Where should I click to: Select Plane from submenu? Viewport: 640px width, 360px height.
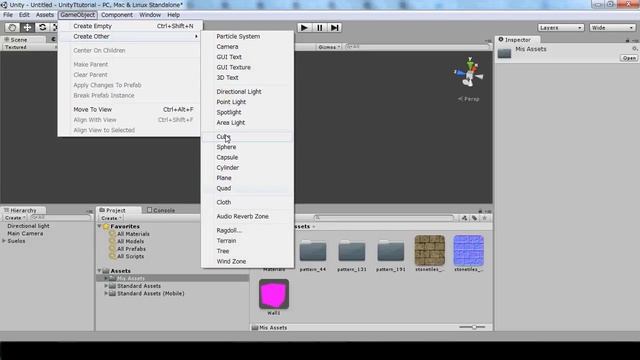[x=247, y=178]
